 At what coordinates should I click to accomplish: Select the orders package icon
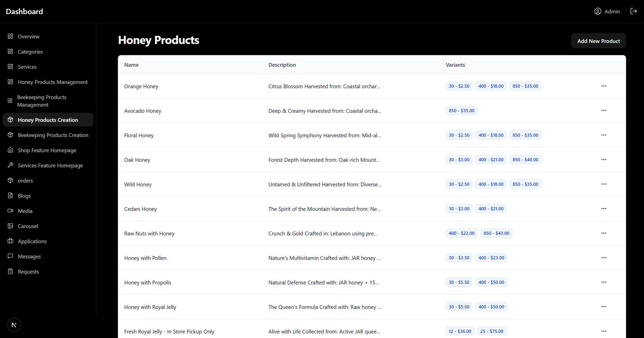[x=10, y=180]
